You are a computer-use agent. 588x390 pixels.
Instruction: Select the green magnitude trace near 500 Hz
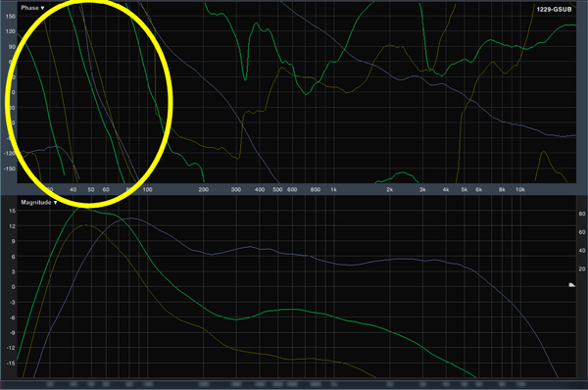point(277,310)
